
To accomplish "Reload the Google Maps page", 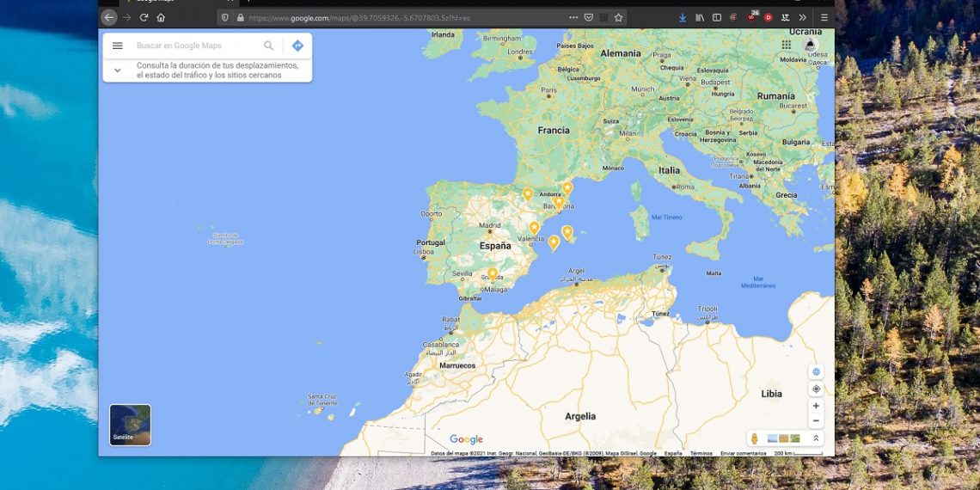I will pyautogui.click(x=144, y=17).
